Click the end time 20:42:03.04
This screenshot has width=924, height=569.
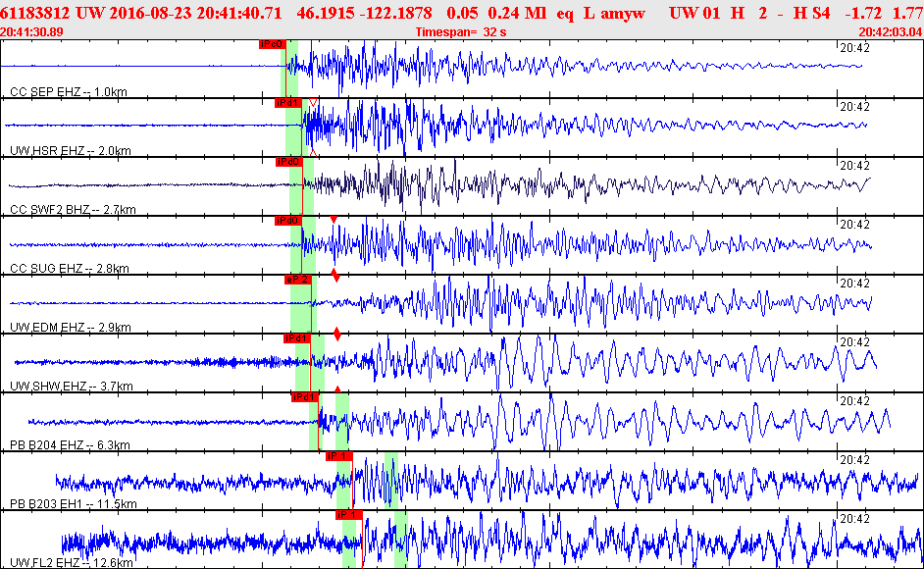(890, 31)
